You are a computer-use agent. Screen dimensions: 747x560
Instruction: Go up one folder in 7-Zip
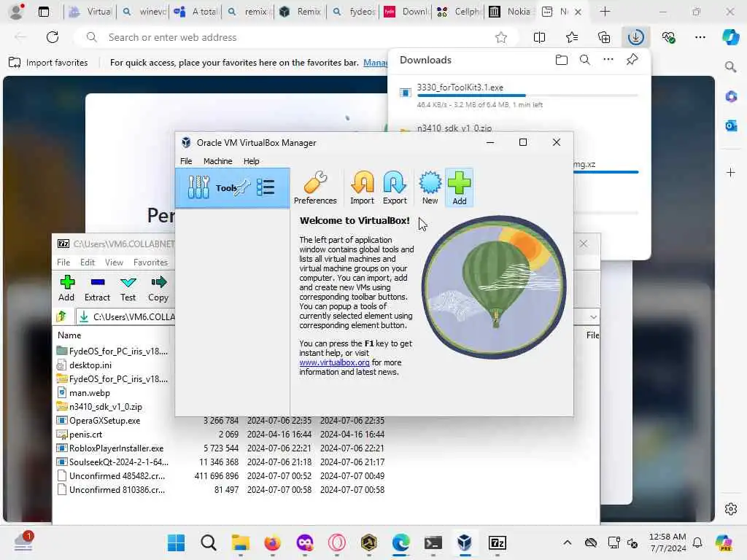(x=61, y=316)
